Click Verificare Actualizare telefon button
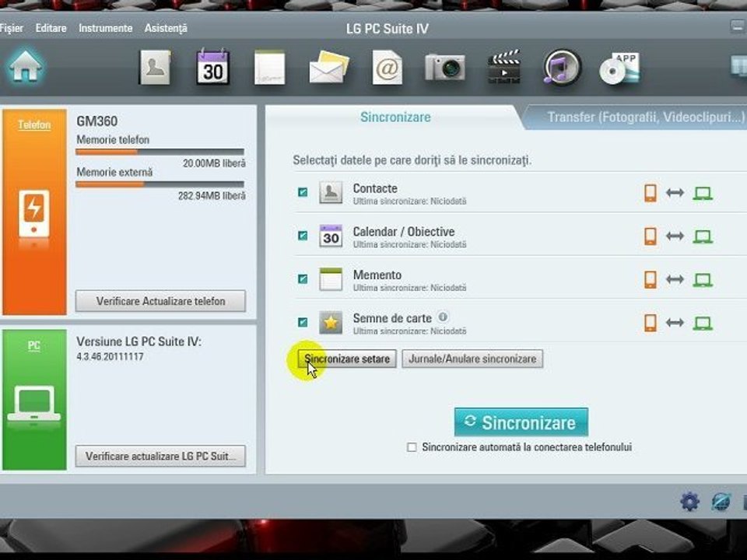 tap(160, 301)
